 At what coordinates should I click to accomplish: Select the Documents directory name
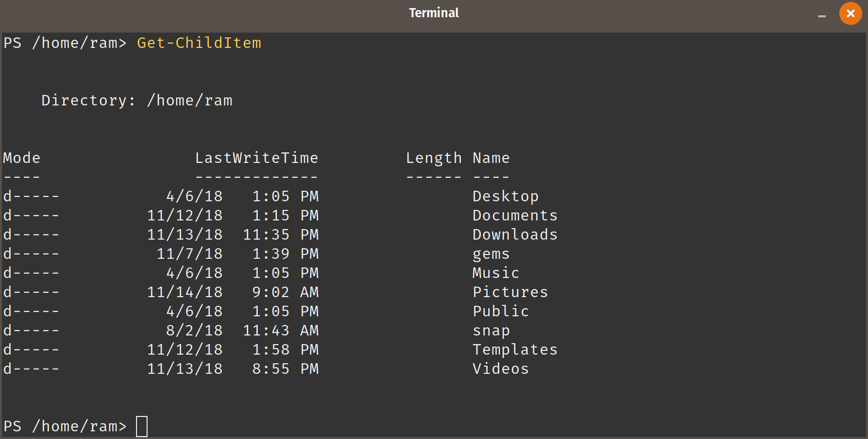(x=515, y=216)
